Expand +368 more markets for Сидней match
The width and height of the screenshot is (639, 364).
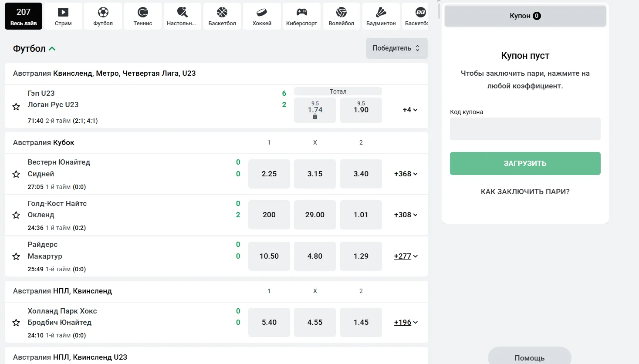406,174
